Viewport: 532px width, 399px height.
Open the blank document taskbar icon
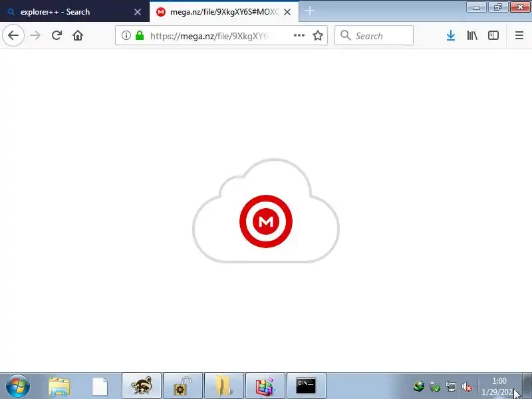coord(100,386)
